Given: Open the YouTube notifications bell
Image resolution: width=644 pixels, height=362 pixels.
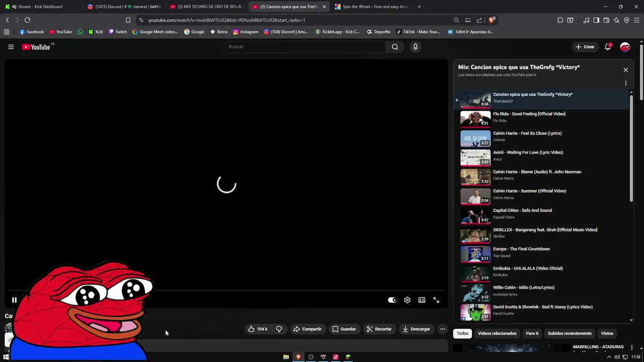Looking at the screenshot, I should click(608, 47).
